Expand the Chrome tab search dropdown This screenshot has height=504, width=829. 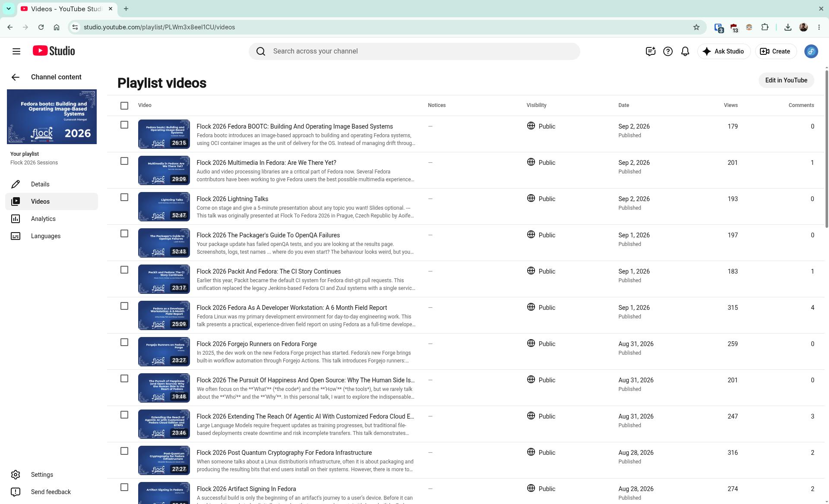pyautogui.click(x=9, y=9)
